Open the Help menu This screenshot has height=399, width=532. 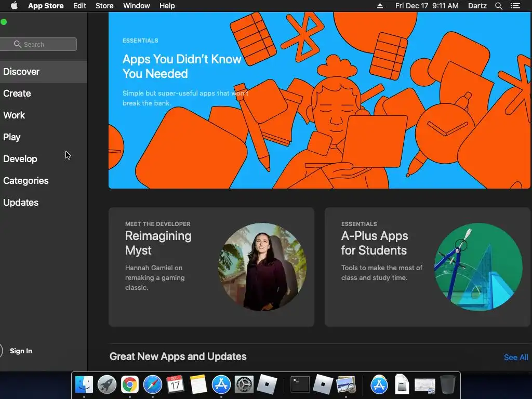pyautogui.click(x=167, y=6)
